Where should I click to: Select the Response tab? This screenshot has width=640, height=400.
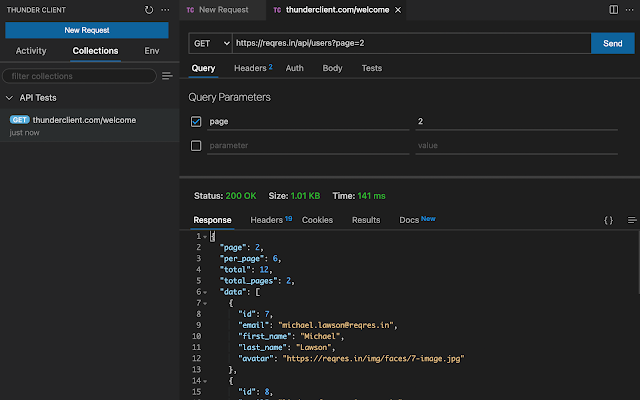pyautogui.click(x=212, y=220)
